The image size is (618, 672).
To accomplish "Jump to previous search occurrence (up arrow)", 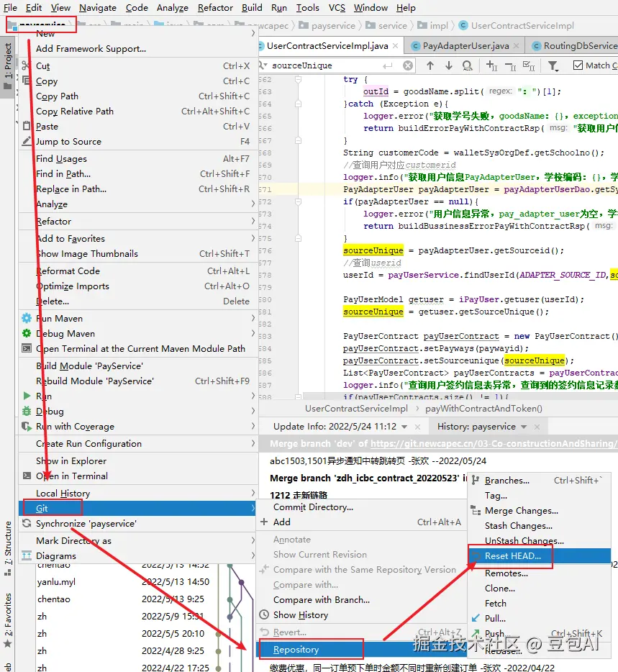I will click(x=430, y=65).
